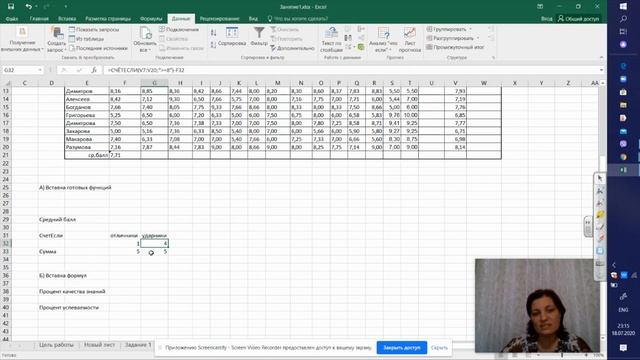This screenshot has height=360, width=640.
Task: Open the Группировать dropdown
Action: [x=449, y=29]
